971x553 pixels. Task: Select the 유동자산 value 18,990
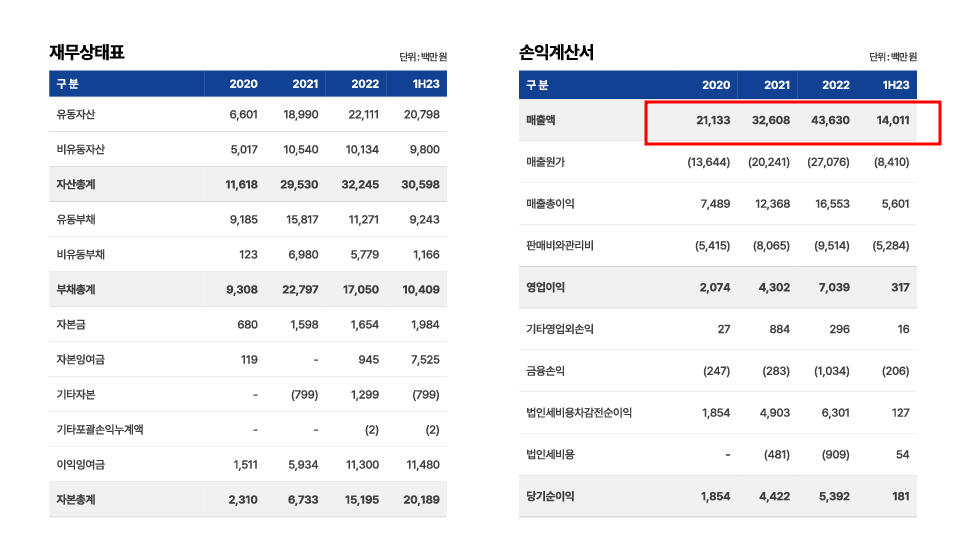(x=301, y=115)
